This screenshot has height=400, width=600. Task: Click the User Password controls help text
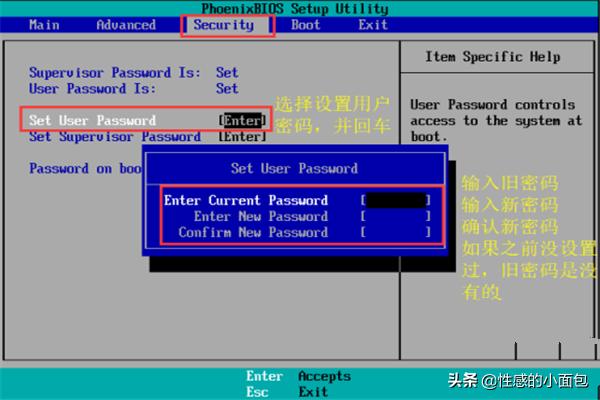494,120
